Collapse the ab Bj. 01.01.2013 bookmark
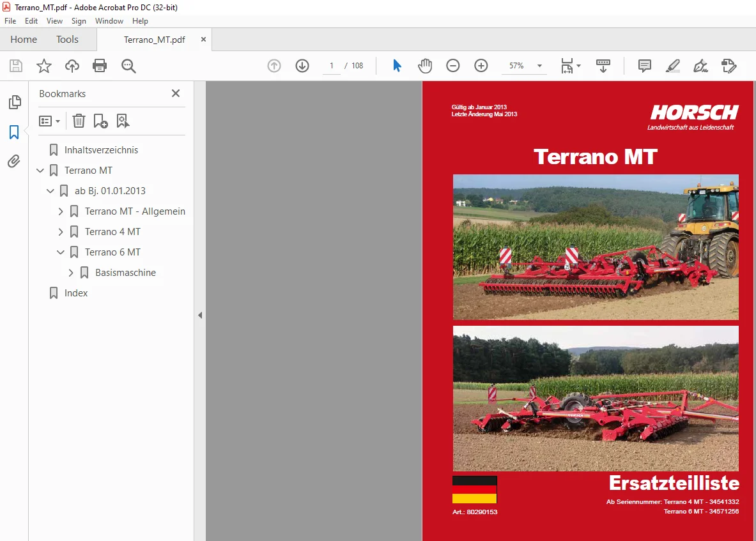The height and width of the screenshot is (541, 756). pyautogui.click(x=50, y=191)
